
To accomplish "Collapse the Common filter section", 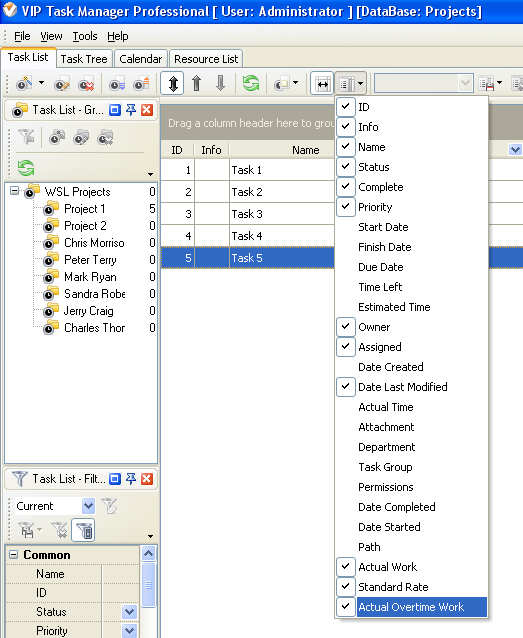I will coord(13,555).
